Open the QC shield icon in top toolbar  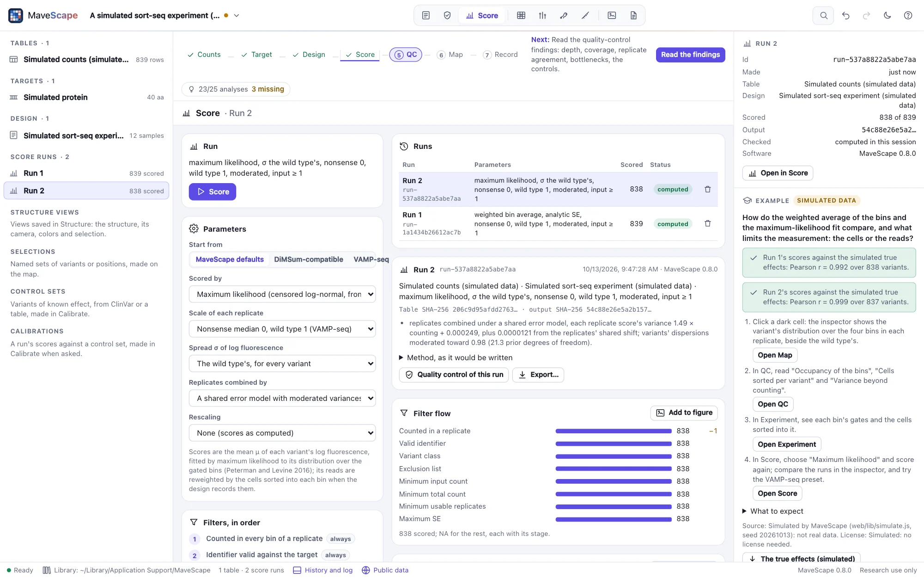[x=447, y=15]
